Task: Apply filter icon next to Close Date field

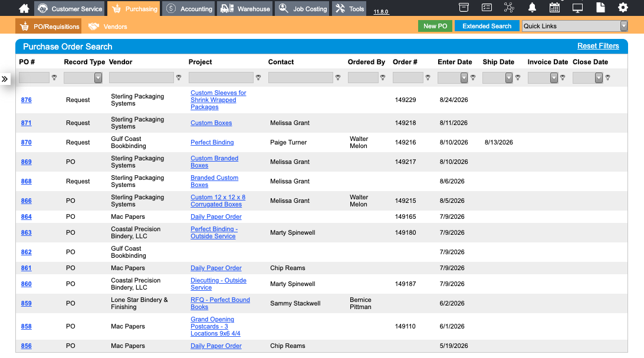Action: [608, 78]
